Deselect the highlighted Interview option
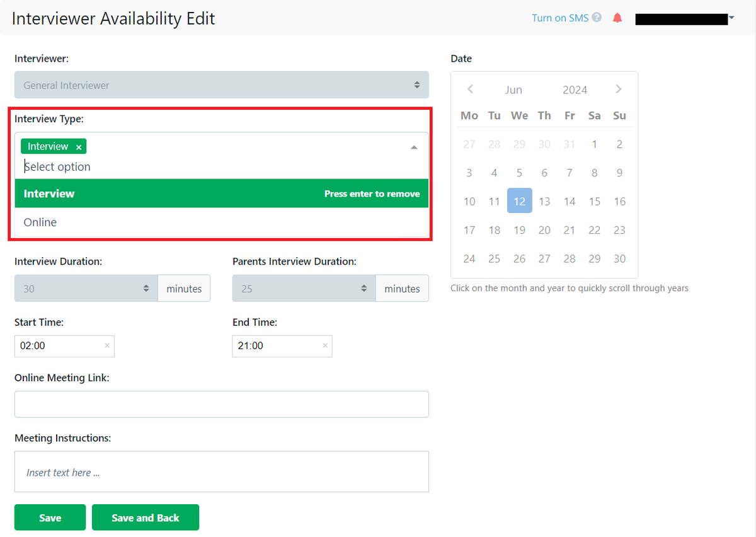 click(126, 193)
